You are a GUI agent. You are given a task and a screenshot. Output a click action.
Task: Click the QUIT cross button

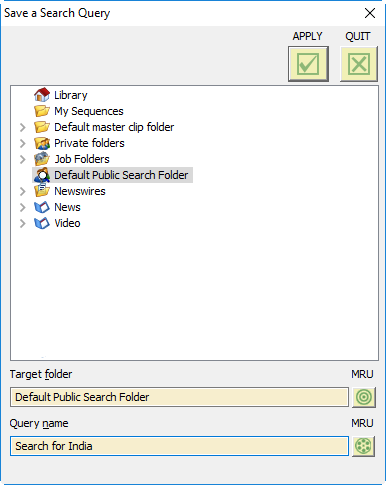(359, 64)
